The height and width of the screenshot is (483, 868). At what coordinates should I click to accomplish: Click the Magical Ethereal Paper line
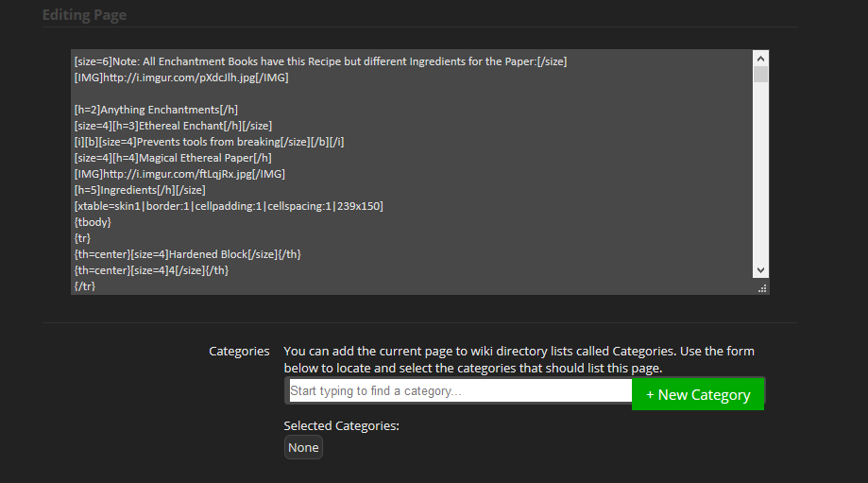(x=173, y=158)
